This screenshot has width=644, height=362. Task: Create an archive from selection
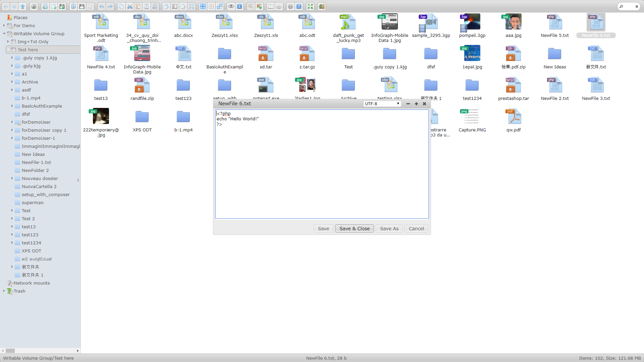click(259, 6)
